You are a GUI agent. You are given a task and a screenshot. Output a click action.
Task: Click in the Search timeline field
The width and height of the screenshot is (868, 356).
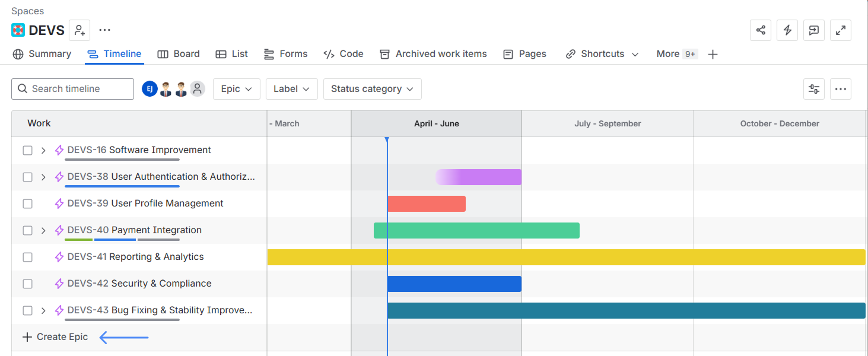tap(72, 89)
